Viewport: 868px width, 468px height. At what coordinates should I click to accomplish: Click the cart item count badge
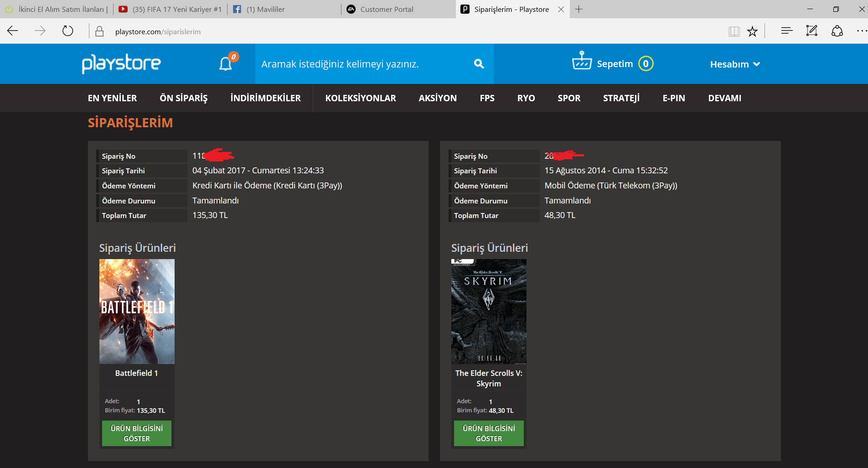click(646, 64)
